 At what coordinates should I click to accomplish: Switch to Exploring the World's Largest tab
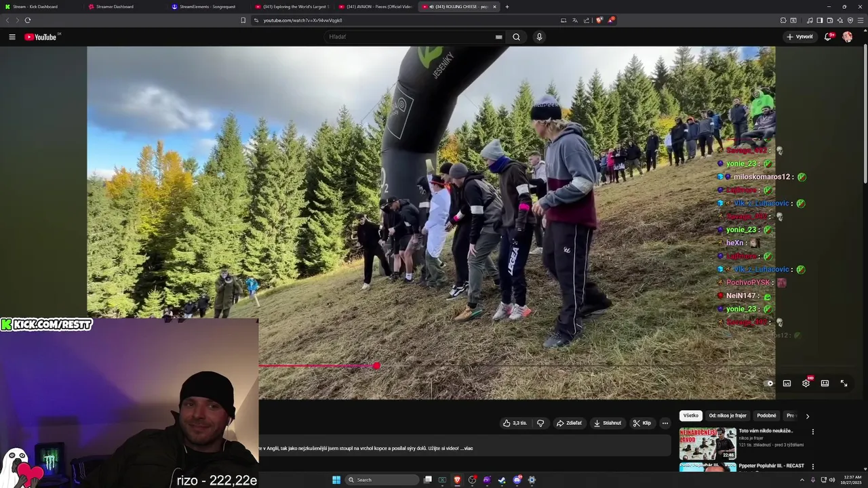pos(292,7)
